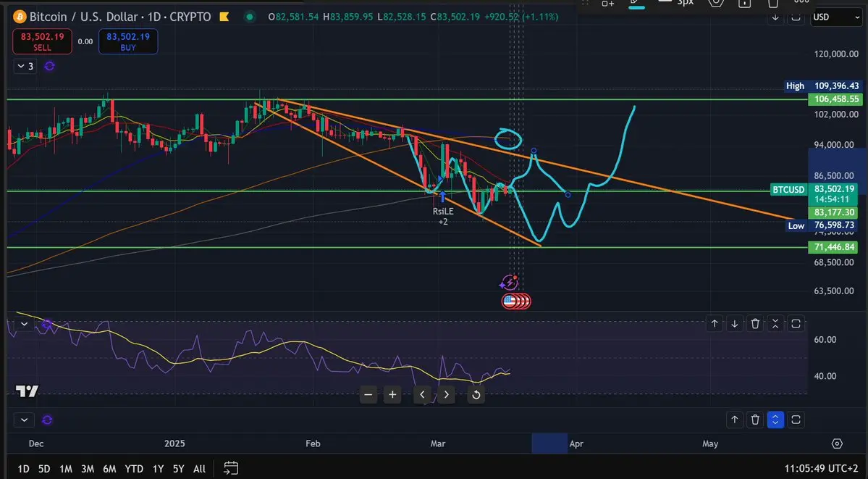
Task: Click the 120,000.00 price axis label
Action: point(836,54)
